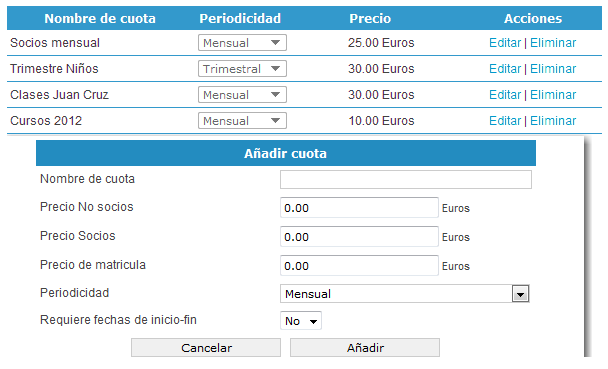Delete the Clases Juan Cruz fee
The width and height of the screenshot is (608, 369).
[553, 95]
